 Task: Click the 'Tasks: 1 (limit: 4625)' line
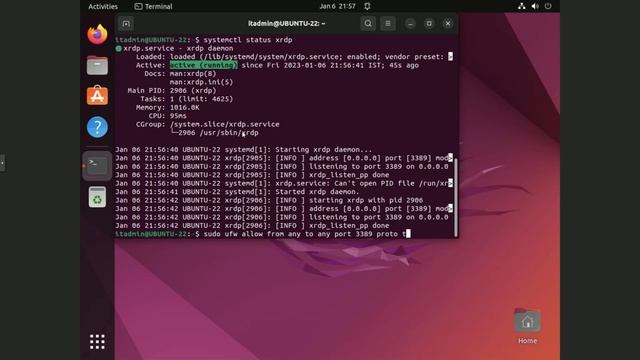(187, 99)
